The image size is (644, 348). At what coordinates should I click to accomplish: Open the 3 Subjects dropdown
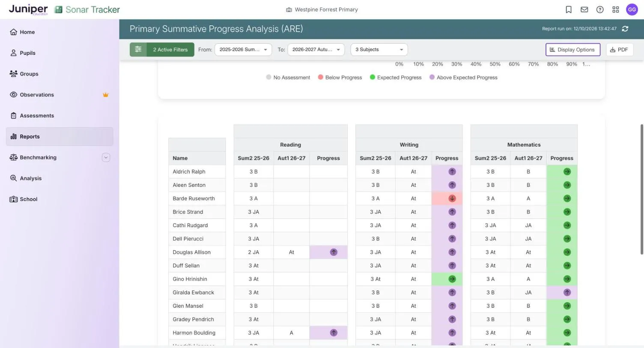tap(379, 50)
